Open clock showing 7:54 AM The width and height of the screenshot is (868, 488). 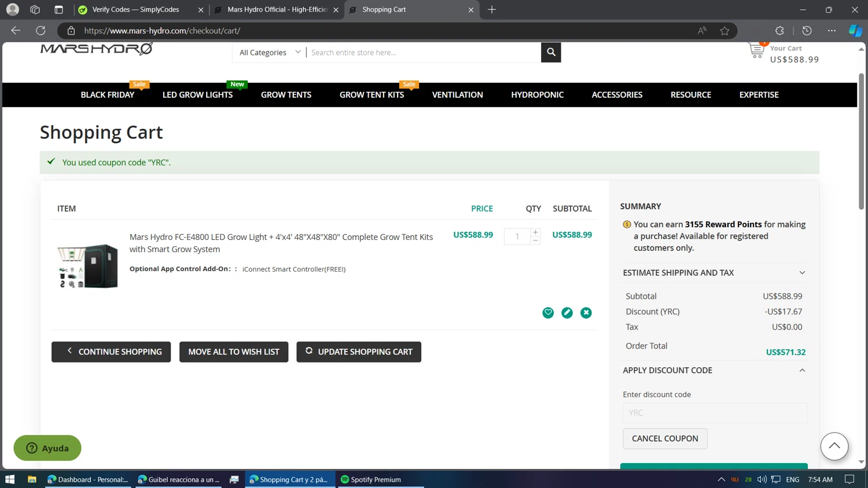pyautogui.click(x=820, y=479)
